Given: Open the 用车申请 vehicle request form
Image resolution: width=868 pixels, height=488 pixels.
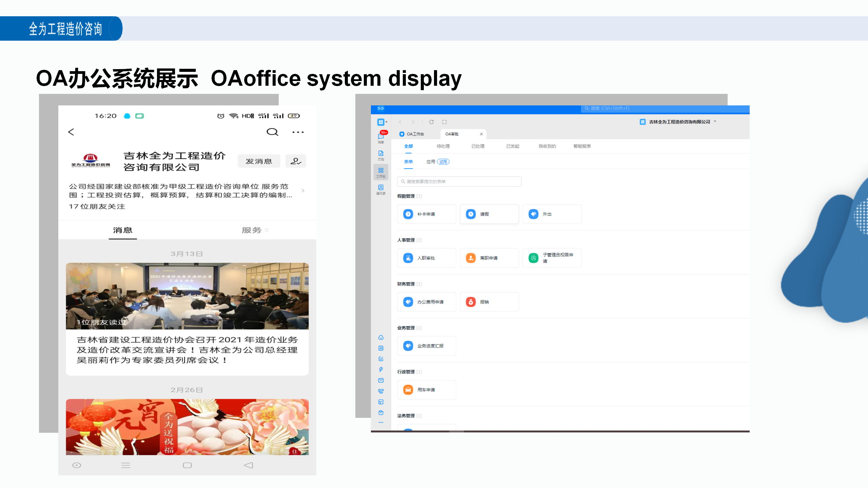Looking at the screenshot, I should tap(426, 390).
